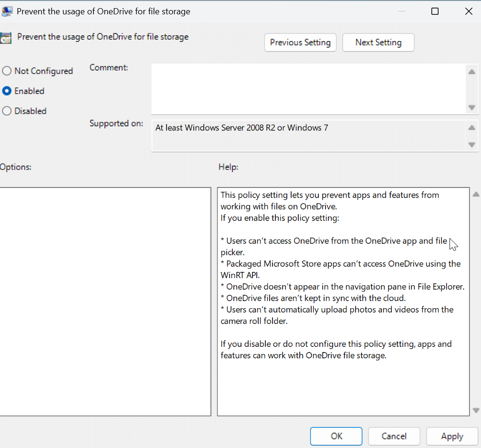This screenshot has height=448, width=481.
Task: Click Help pane scroll down arrow
Action: click(476, 410)
